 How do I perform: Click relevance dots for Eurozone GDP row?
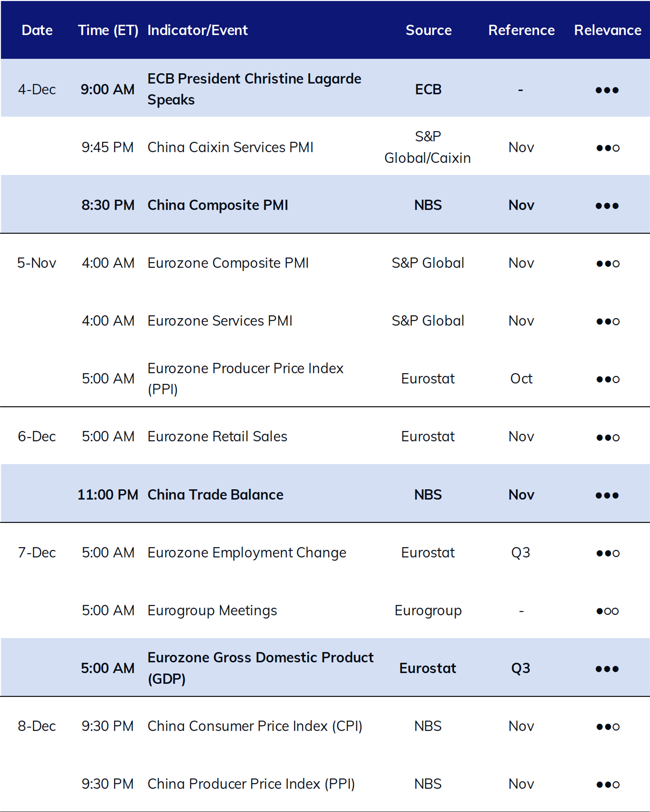tap(607, 669)
